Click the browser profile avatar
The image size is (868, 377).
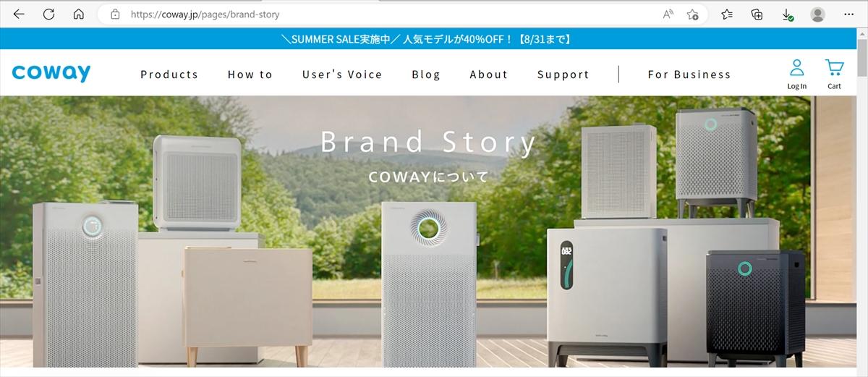817,14
